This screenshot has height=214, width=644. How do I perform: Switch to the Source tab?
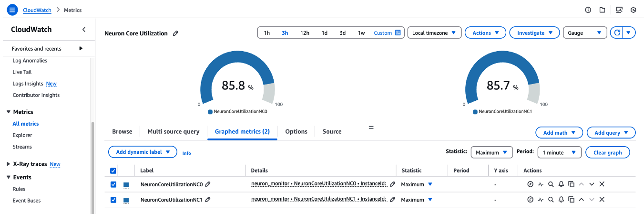[x=332, y=131]
